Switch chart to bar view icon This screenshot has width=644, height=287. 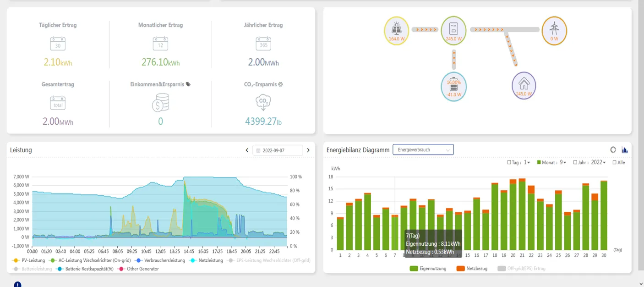[625, 150]
